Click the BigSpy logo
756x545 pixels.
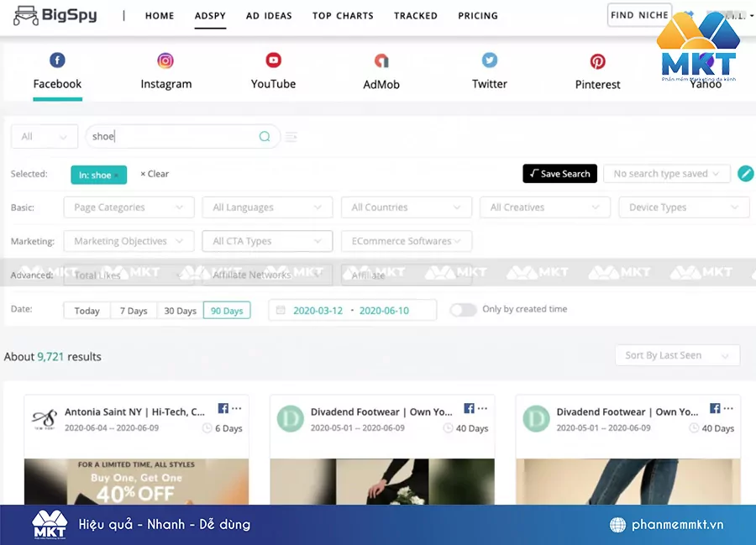pos(55,15)
